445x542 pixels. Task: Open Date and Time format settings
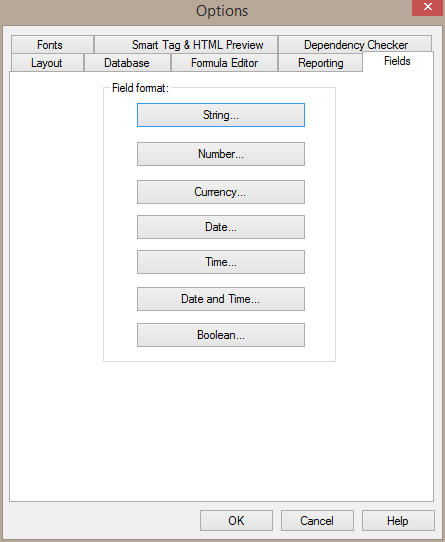[221, 299]
